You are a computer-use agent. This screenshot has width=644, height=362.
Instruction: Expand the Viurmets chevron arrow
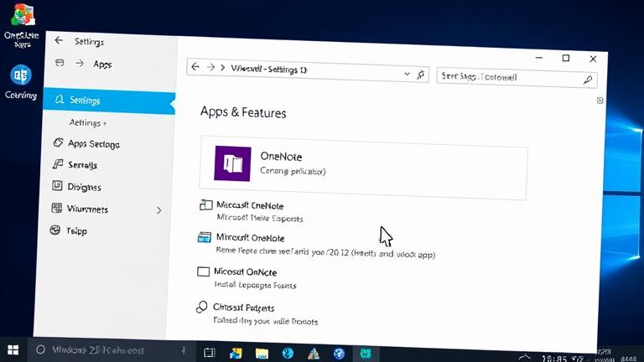coord(159,210)
